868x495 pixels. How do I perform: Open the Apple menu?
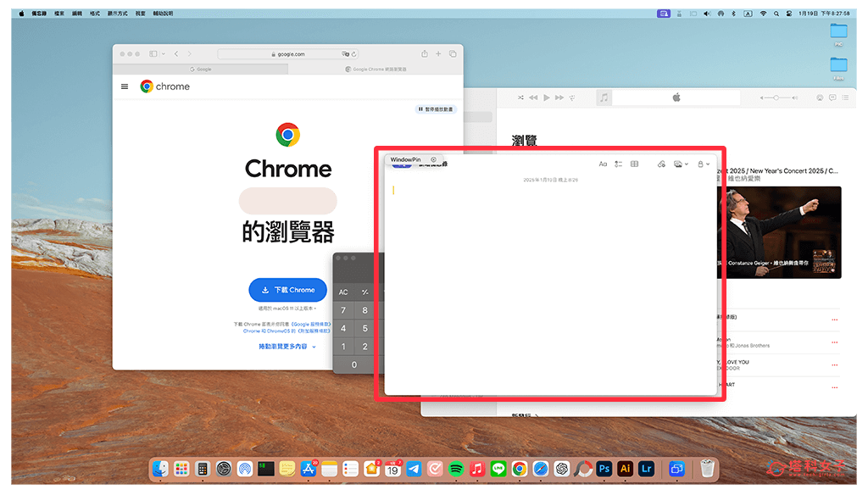(x=21, y=14)
